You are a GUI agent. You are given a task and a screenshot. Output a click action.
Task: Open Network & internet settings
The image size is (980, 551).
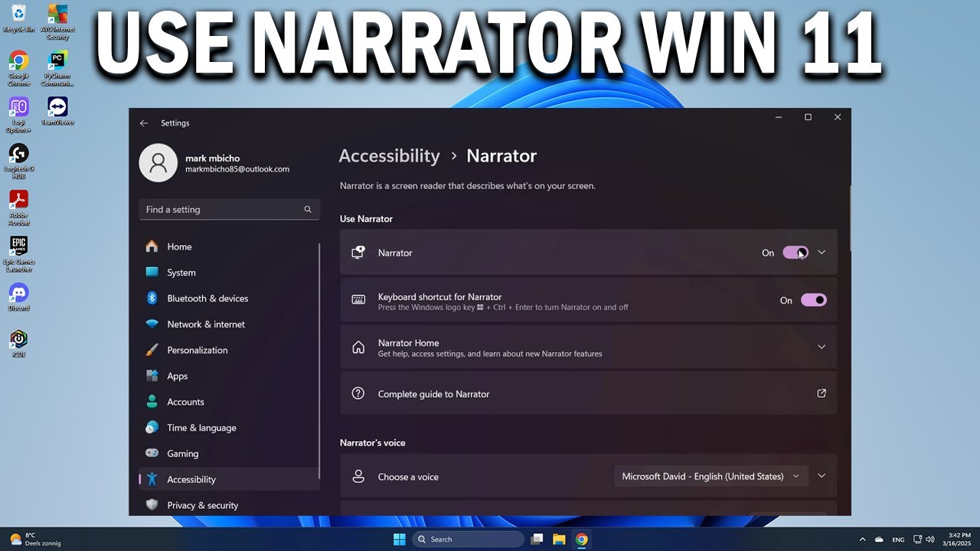pos(229,324)
